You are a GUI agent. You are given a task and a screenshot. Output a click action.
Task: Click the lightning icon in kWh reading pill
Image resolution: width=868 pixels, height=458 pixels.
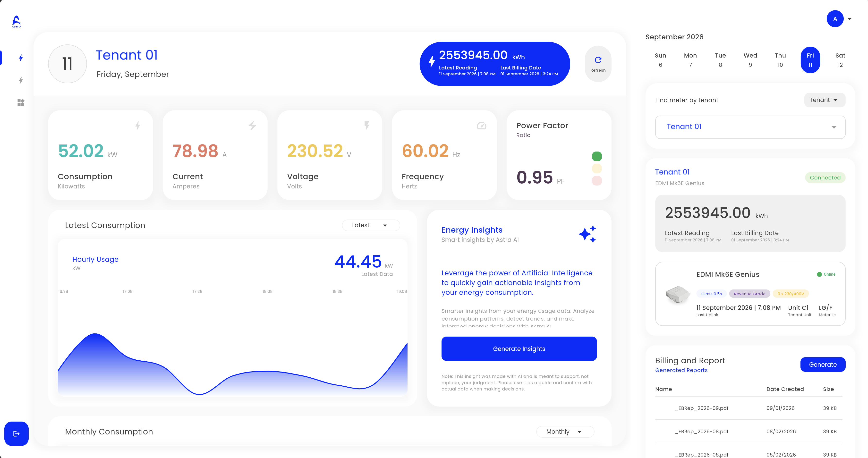click(x=432, y=61)
